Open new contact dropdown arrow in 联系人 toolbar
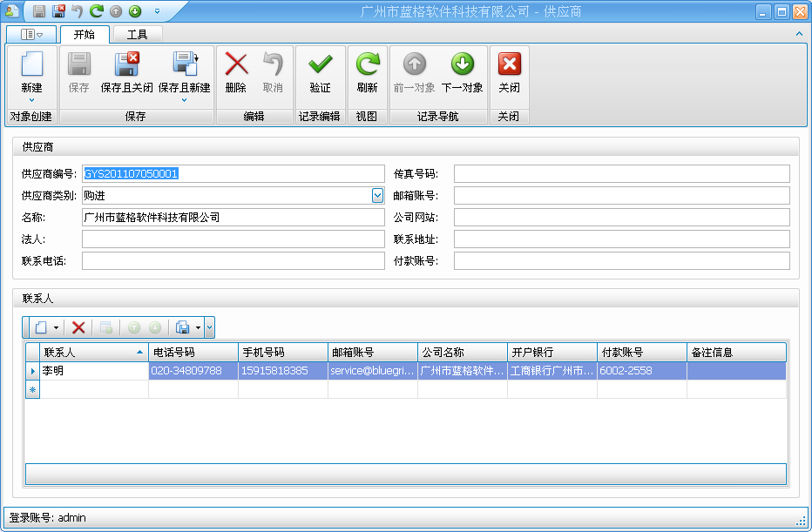Image resolution: width=812 pixels, height=532 pixels. (x=56, y=327)
